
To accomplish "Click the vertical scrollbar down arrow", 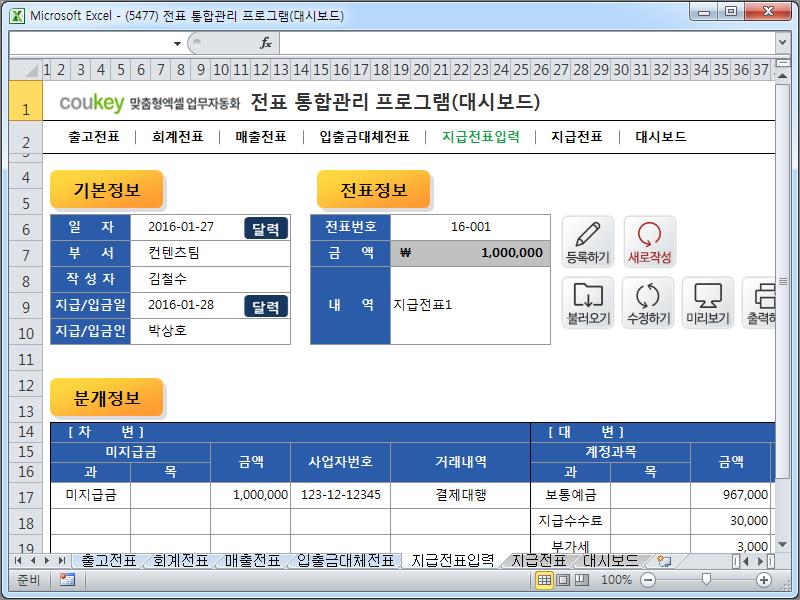I will [782, 545].
